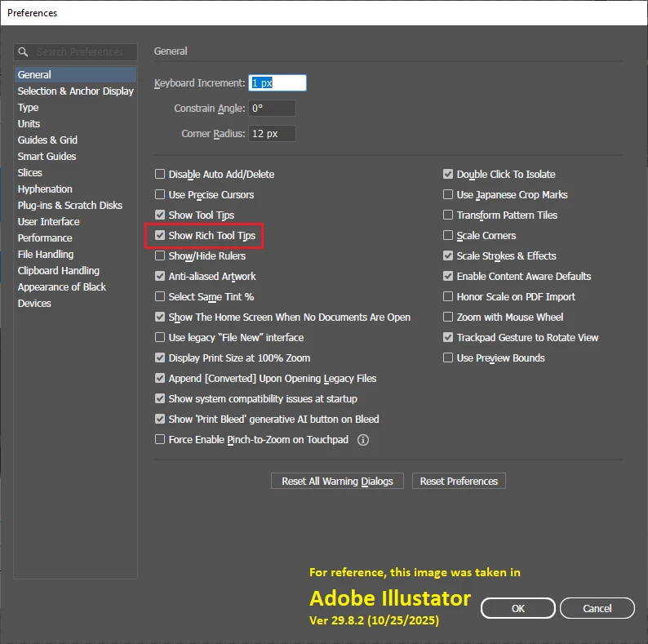
Task: Cancel the Preferences dialog
Action: coord(597,608)
